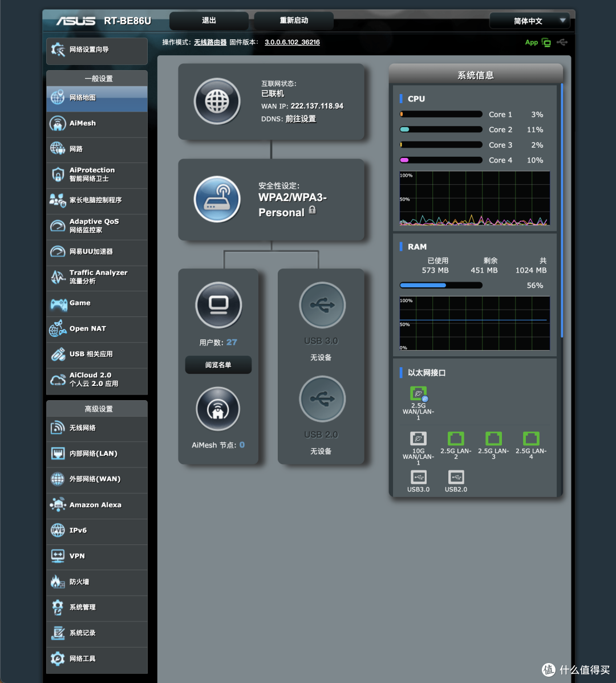Click the 2.5G LAN-2 port icon
The height and width of the screenshot is (683, 616).
click(x=456, y=438)
